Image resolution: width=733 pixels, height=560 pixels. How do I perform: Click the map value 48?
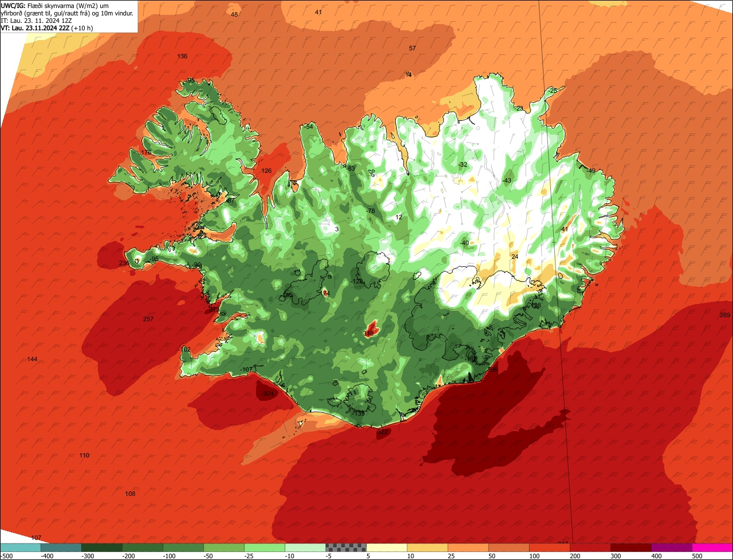(234, 14)
